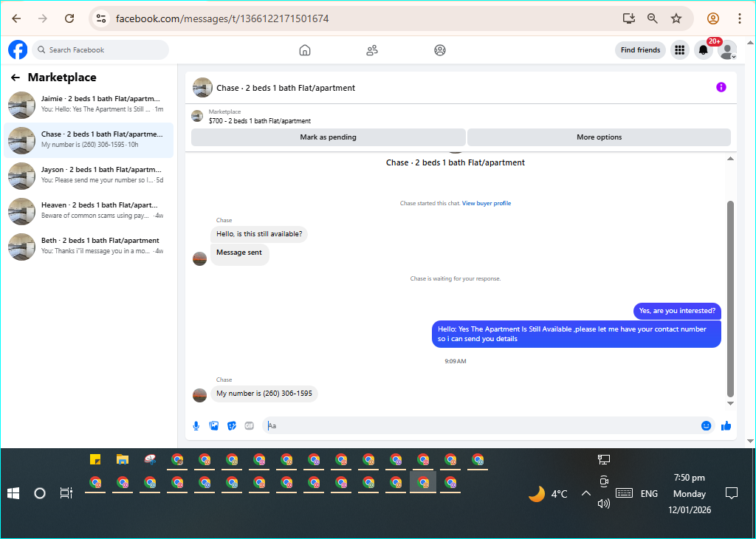Screen dimensions: 756x539
Task: Click 'Hello, is this still available?' message
Action: click(259, 234)
